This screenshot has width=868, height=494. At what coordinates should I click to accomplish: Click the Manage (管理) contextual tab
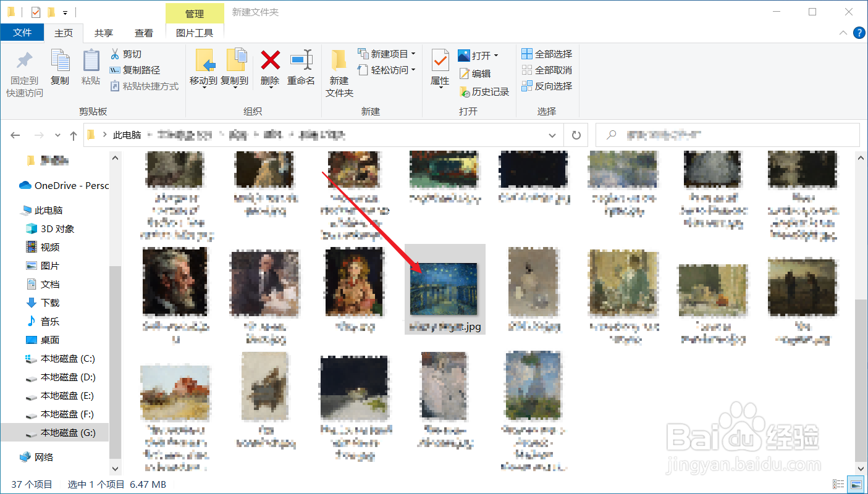click(x=195, y=13)
